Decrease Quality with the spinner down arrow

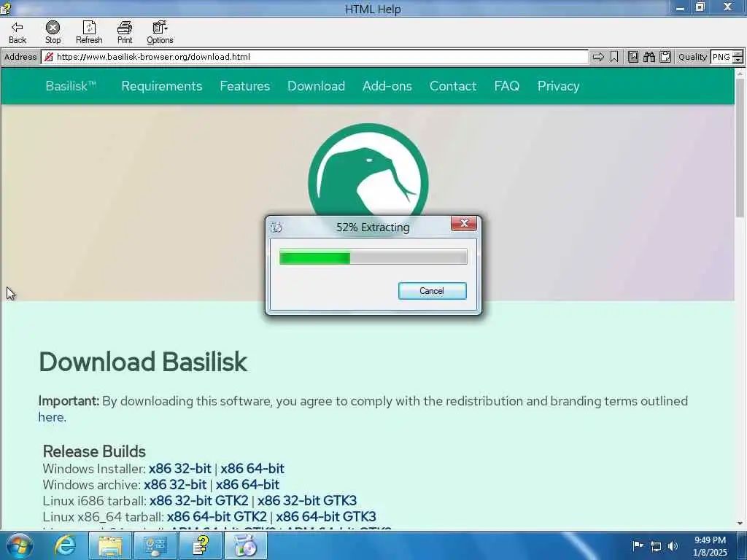(738, 61)
